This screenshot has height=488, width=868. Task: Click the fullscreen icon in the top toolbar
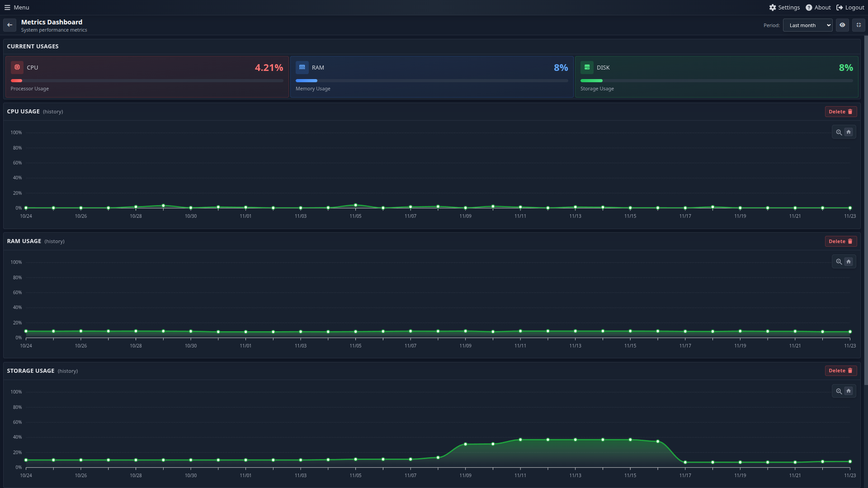(x=858, y=25)
